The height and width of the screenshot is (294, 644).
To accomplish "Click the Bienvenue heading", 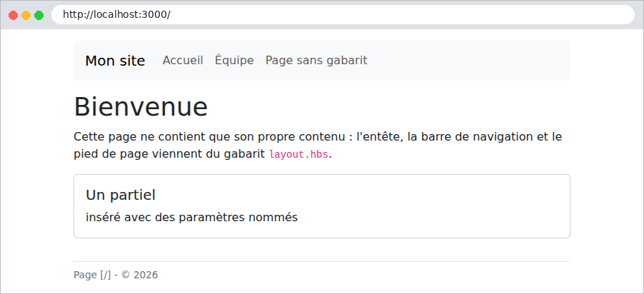I will tap(141, 107).
